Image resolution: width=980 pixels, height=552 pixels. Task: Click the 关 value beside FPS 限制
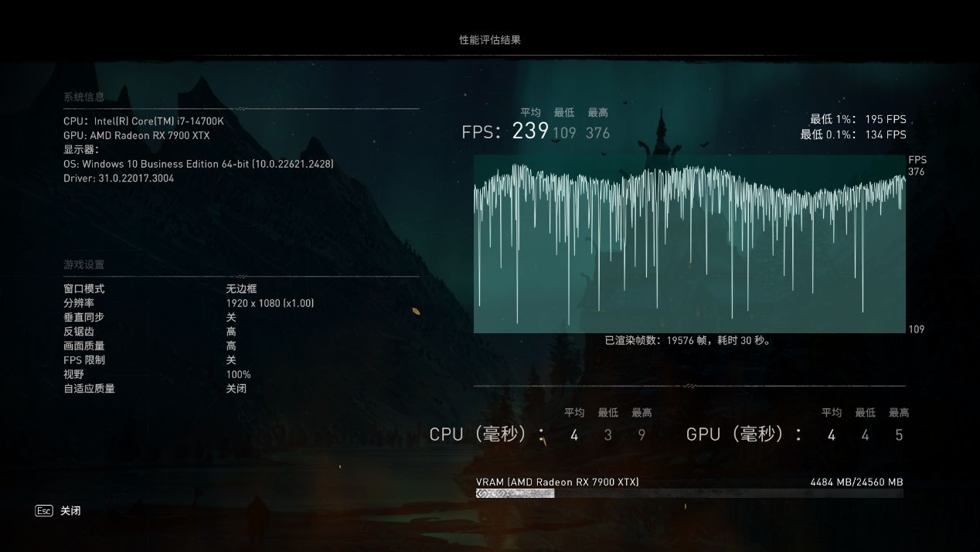231,360
